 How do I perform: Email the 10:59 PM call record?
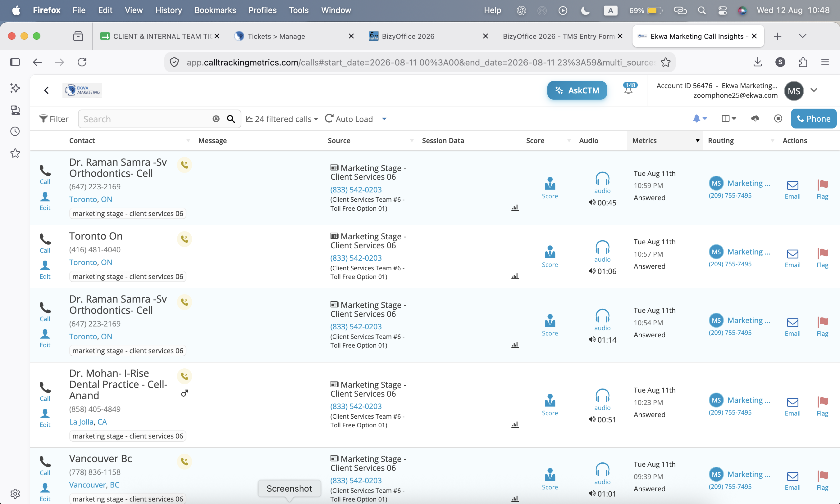(x=792, y=190)
